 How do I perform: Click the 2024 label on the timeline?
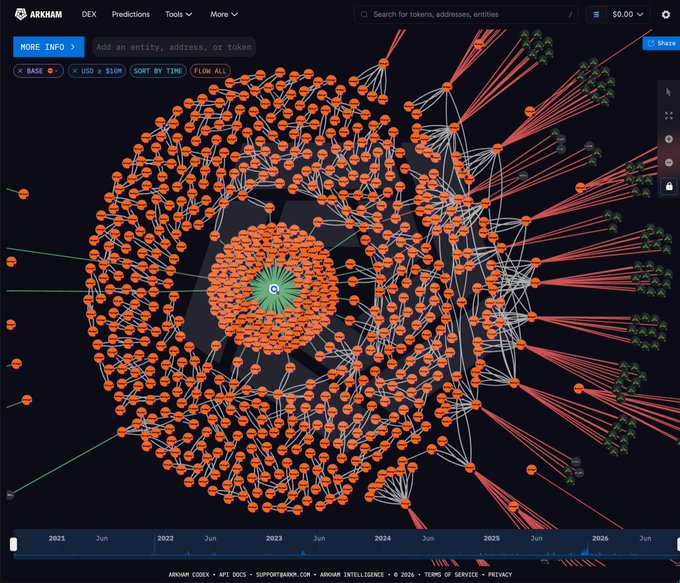(x=382, y=538)
